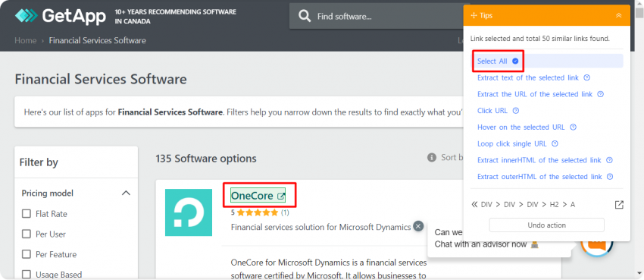644x280 pixels.
Task: Collapse the Pricing model filter section
Action: (x=126, y=193)
